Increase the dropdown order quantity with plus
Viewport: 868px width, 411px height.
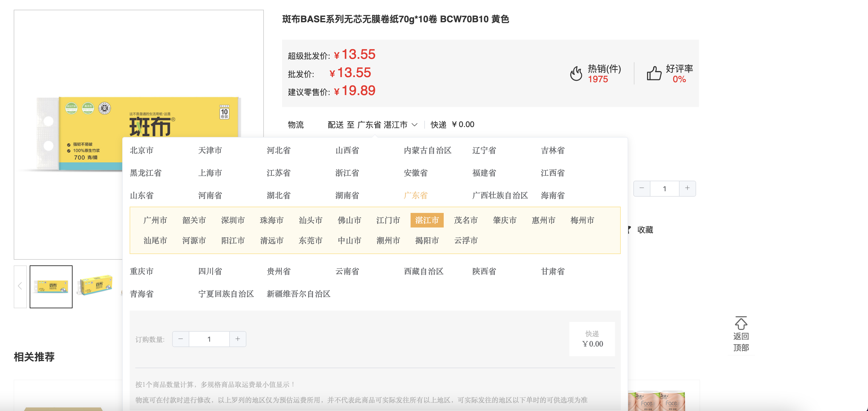click(x=238, y=339)
